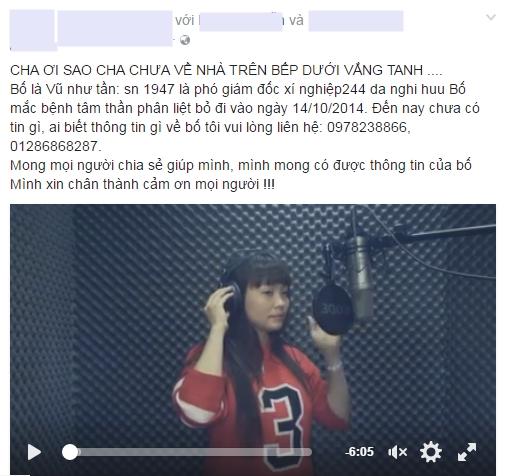The image size is (508, 476).
Task: Click the studio microphone in the video
Action: click(360, 277)
